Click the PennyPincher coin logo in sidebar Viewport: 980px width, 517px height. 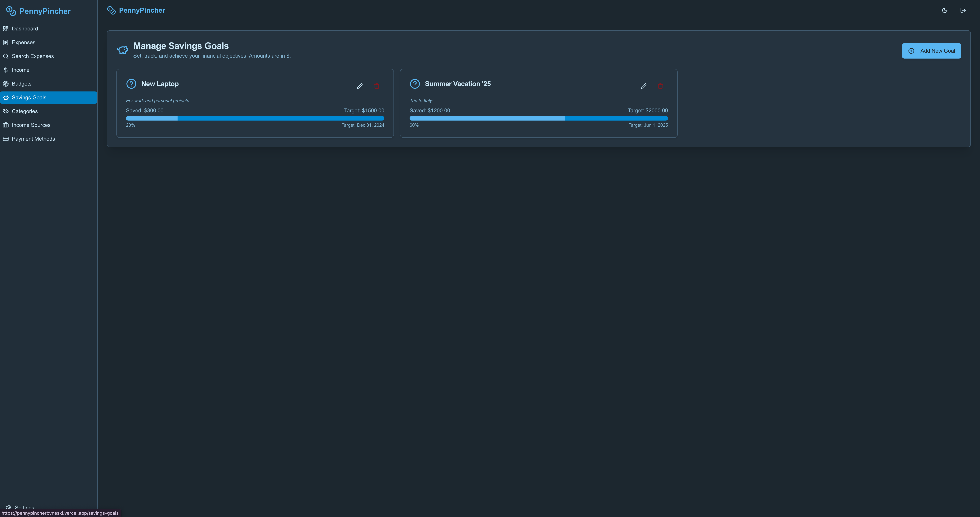[x=11, y=11]
